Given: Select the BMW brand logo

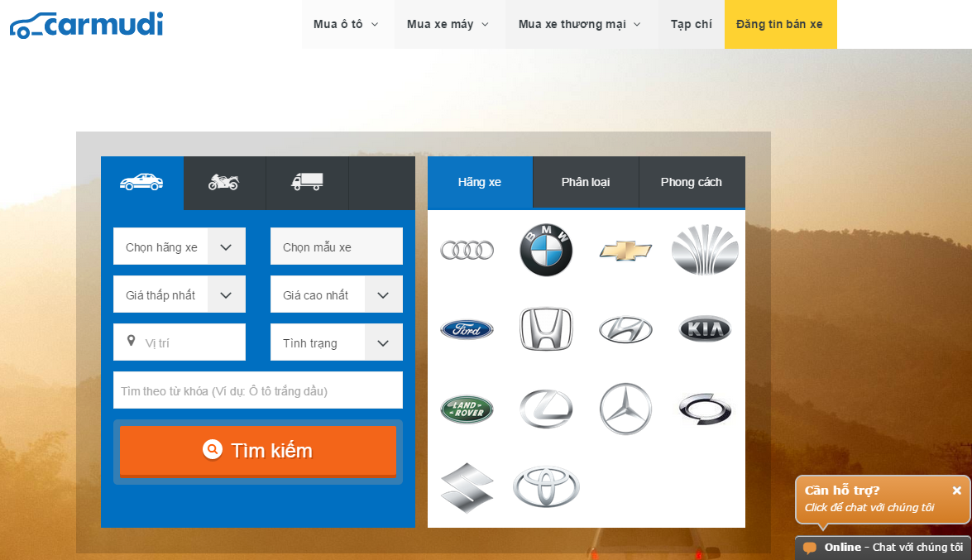Looking at the screenshot, I should (x=546, y=250).
